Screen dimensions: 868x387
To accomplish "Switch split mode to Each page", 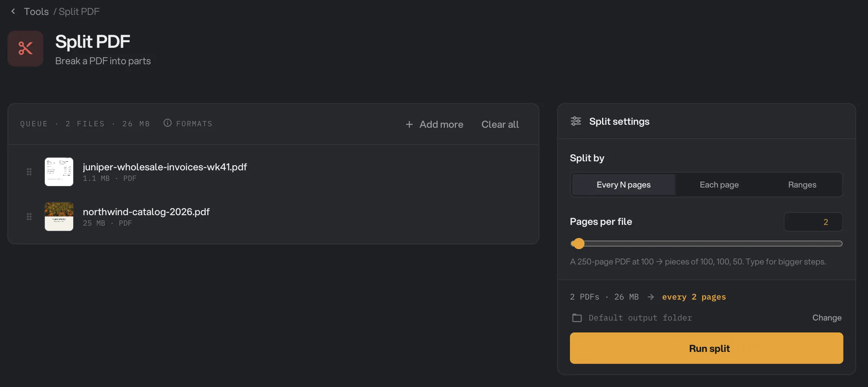I will [719, 185].
